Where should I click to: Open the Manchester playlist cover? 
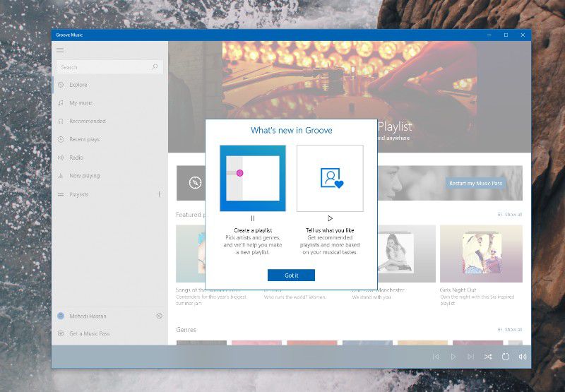[x=407, y=254]
